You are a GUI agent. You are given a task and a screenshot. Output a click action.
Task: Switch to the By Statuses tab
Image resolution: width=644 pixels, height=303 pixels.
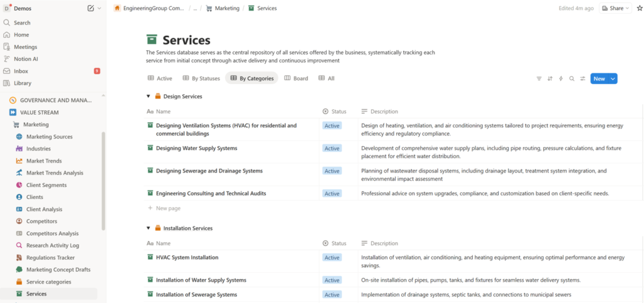point(201,79)
